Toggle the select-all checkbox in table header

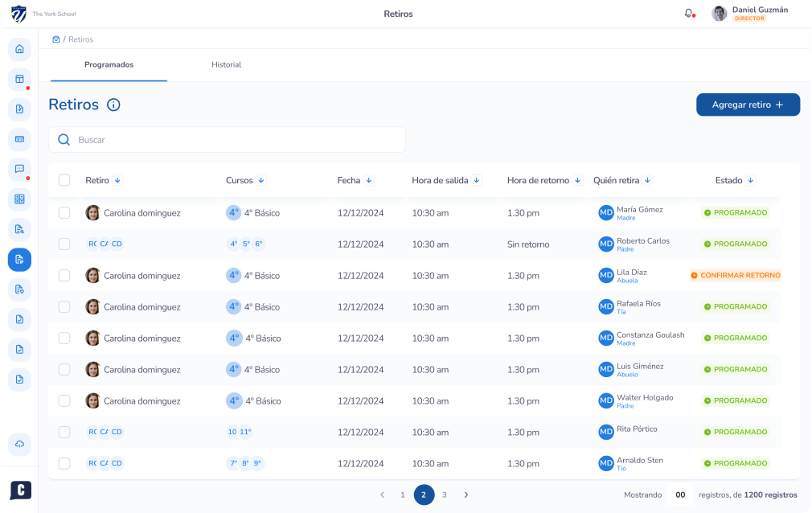pyautogui.click(x=64, y=180)
